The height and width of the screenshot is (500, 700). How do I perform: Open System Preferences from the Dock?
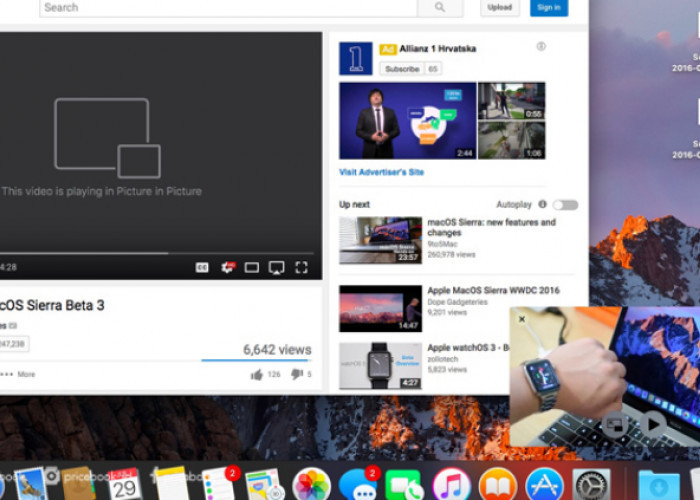tap(592, 485)
